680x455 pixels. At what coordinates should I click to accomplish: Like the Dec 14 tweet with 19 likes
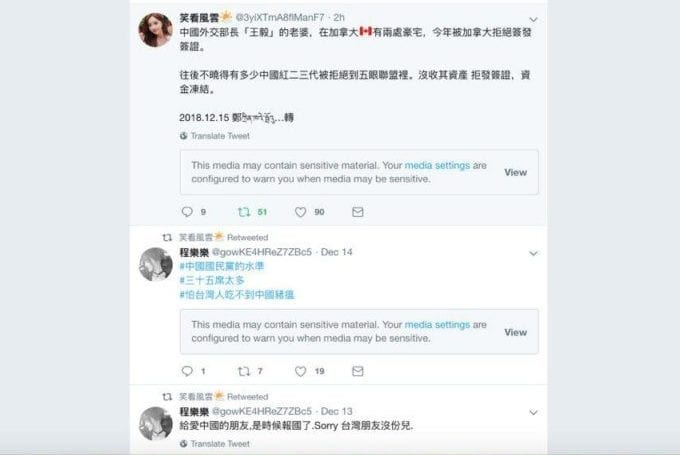(x=301, y=371)
